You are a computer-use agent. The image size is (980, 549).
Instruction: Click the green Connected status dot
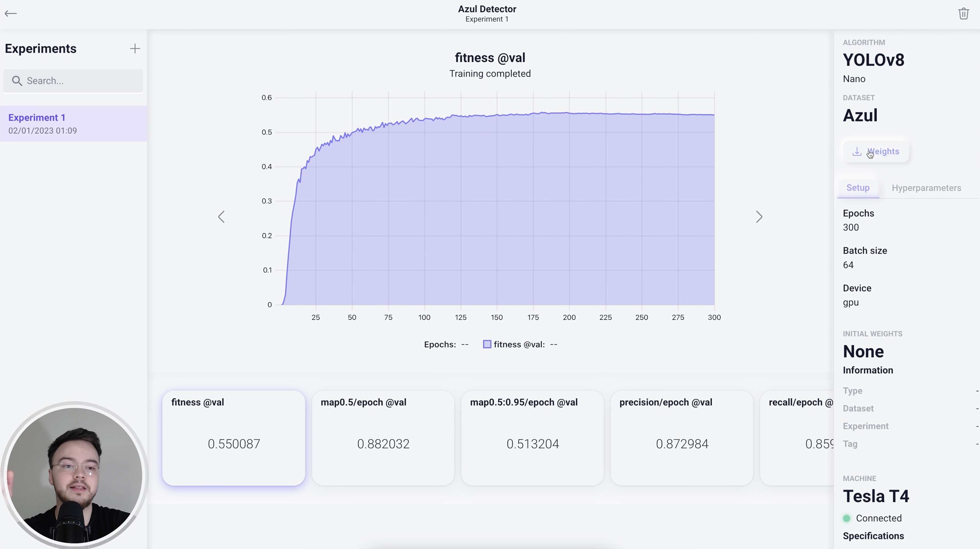[x=847, y=518]
